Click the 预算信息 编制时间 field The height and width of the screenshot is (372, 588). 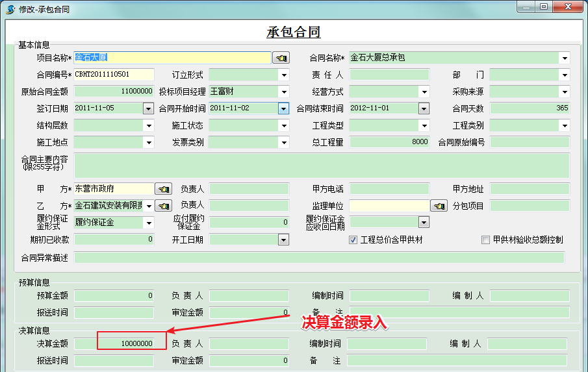389,296
